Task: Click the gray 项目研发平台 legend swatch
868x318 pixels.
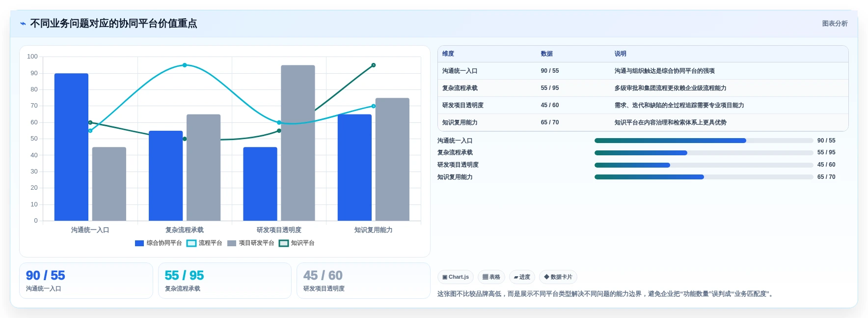Action: (x=232, y=243)
